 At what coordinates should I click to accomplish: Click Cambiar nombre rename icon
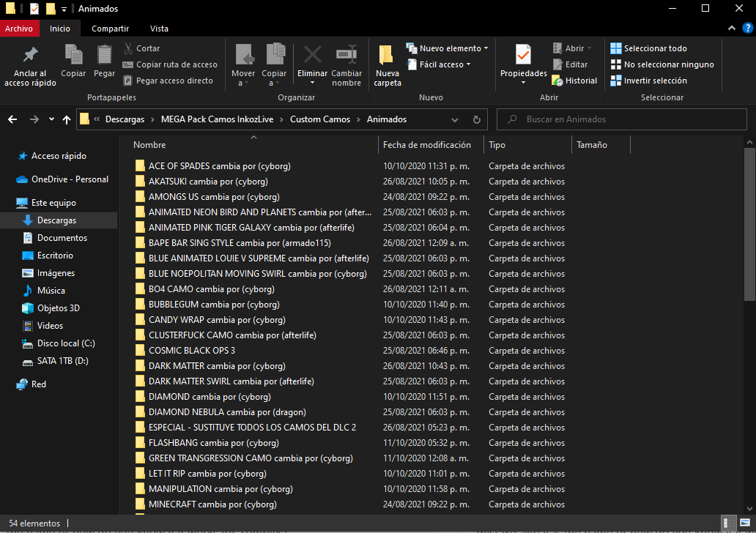(346, 54)
